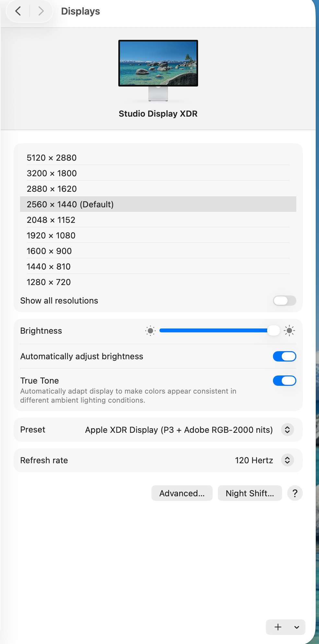The width and height of the screenshot is (319, 644).
Task: Select 2880 × 1620 resolution
Action: [x=158, y=189]
